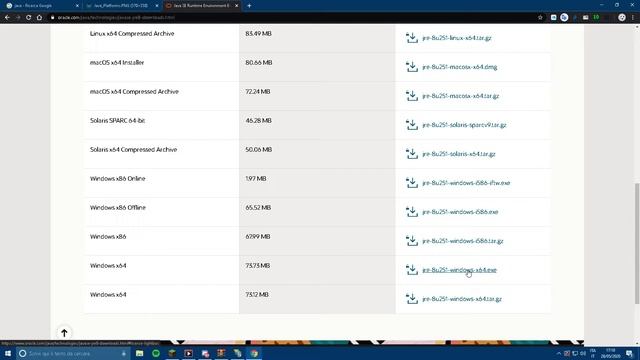The width and height of the screenshot is (640, 360).
Task: Click download icon beside jre-8u251-windows-i586.exe
Action: coord(412,211)
